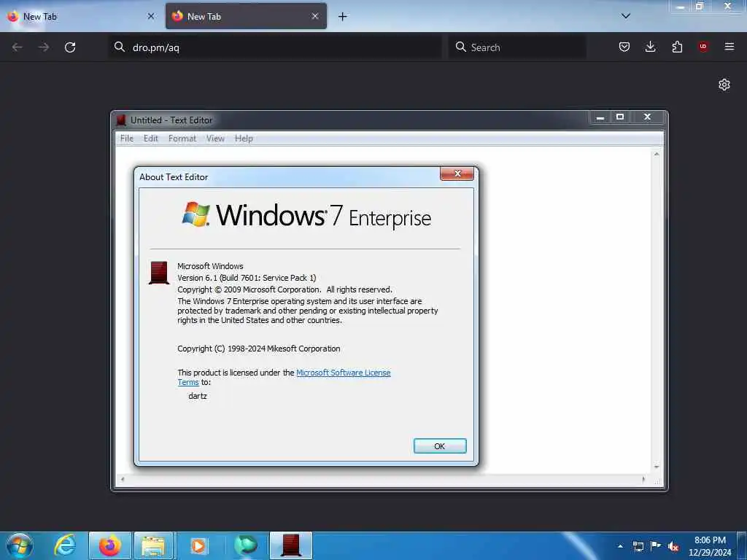Maximize the Untitled Text Editor window
The image size is (747, 560).
[620, 117]
